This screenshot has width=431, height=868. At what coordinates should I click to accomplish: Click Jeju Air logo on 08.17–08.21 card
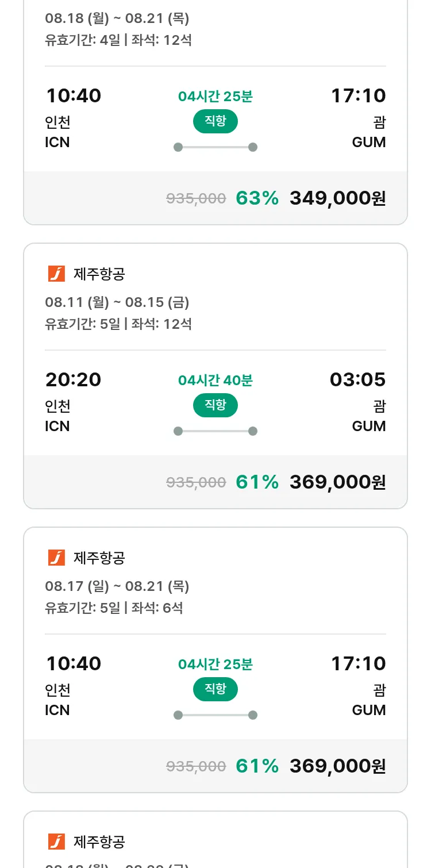[x=56, y=558]
